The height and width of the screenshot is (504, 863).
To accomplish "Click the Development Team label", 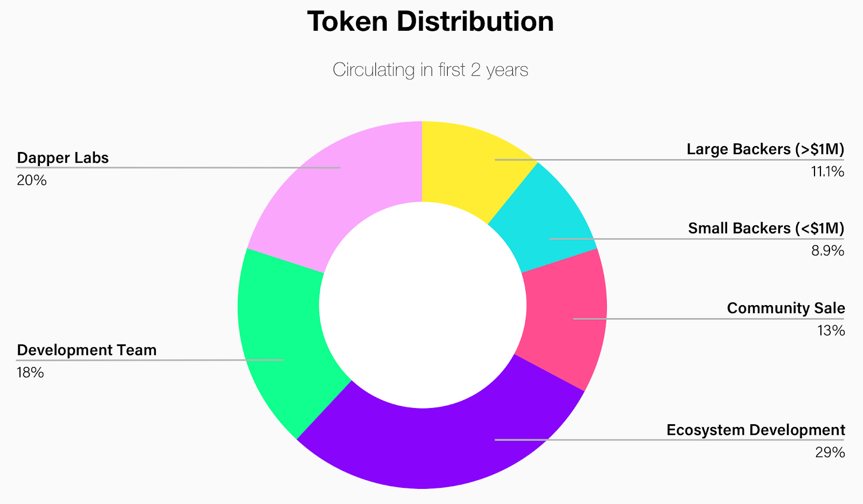I will pos(87,350).
